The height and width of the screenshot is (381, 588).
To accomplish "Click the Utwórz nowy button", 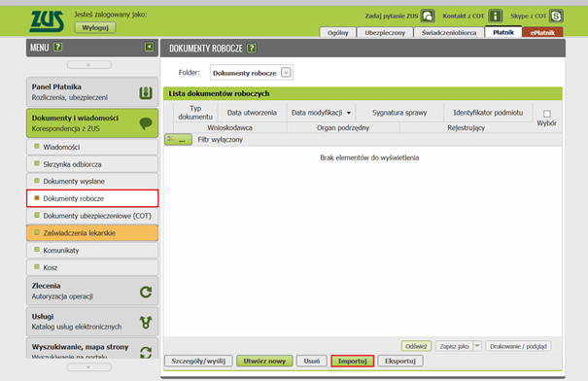I will tap(264, 361).
